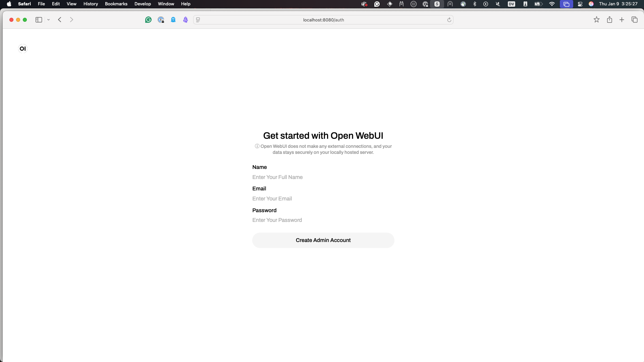Viewport: 644px width, 362px height.
Task: Click the reload/refresh page button
Action: [x=449, y=20]
